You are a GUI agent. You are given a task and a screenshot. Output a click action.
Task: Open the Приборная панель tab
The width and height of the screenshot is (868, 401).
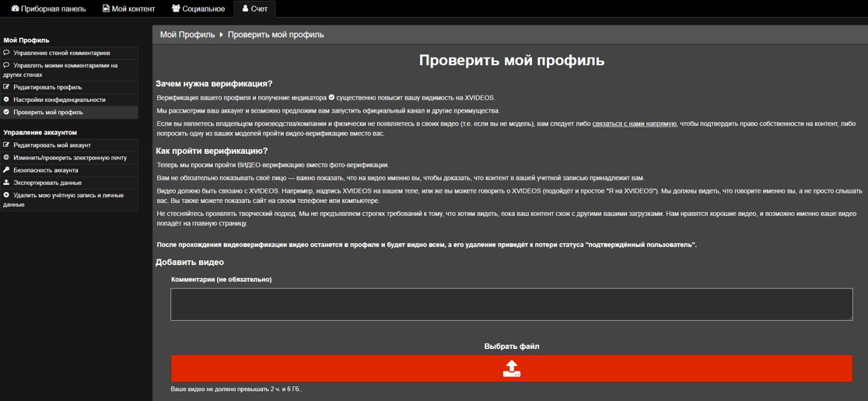tap(48, 9)
